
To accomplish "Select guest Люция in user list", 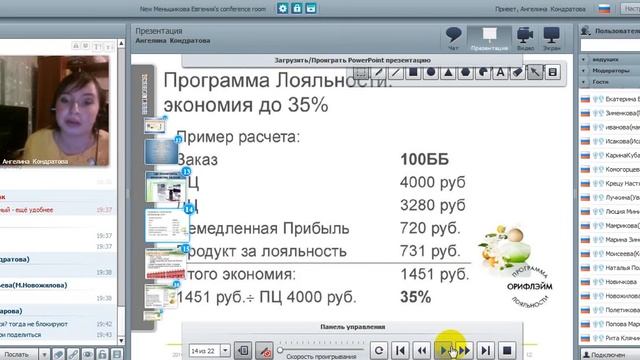I will pos(610,211).
